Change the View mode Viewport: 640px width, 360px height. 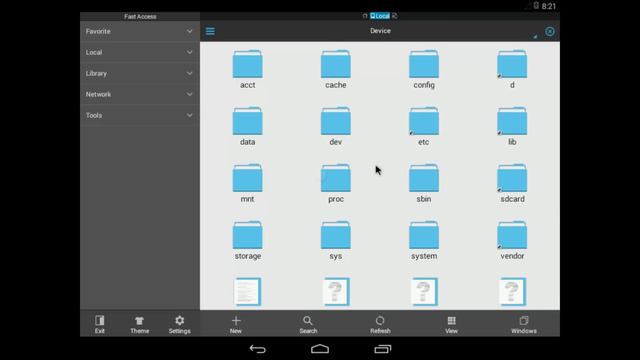[451, 324]
